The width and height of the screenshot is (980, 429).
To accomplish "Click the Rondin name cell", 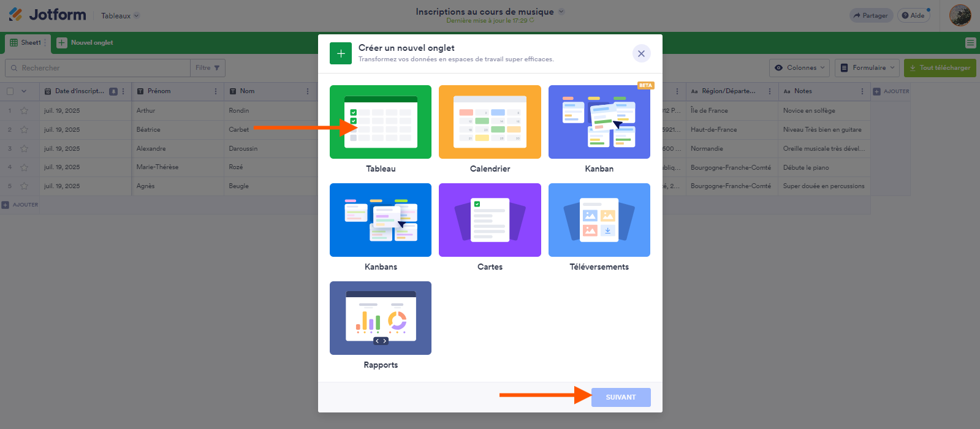I will tap(270, 111).
